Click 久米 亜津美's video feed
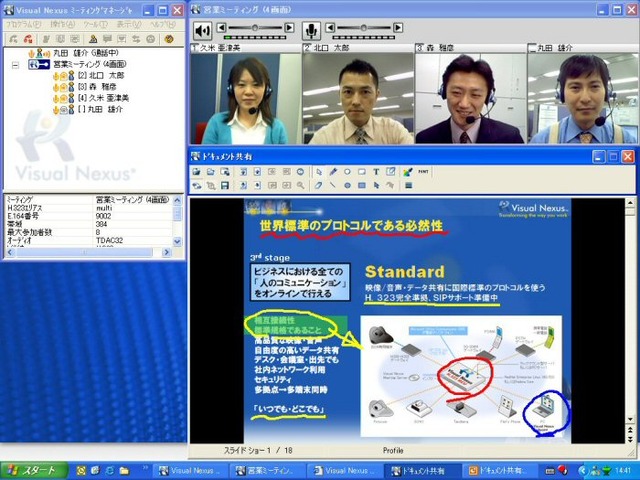Screen dimensions: 640x480 coord(246,98)
